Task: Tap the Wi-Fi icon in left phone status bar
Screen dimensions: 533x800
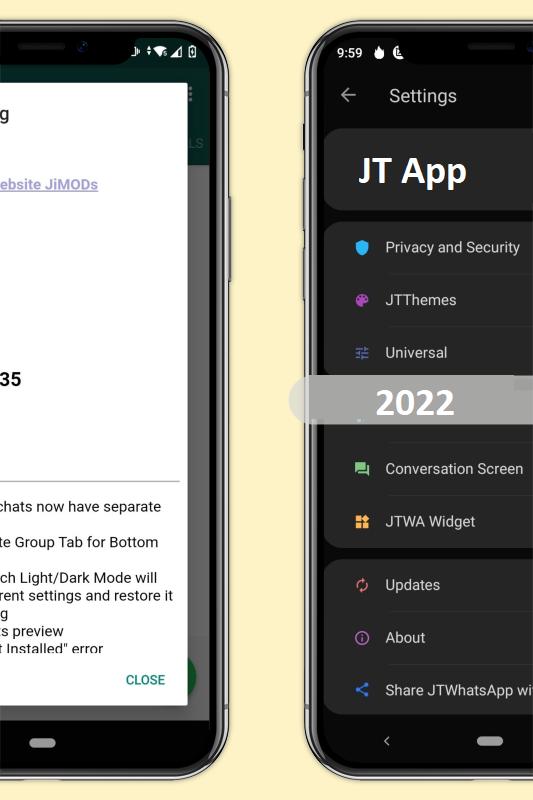Action: pos(160,52)
